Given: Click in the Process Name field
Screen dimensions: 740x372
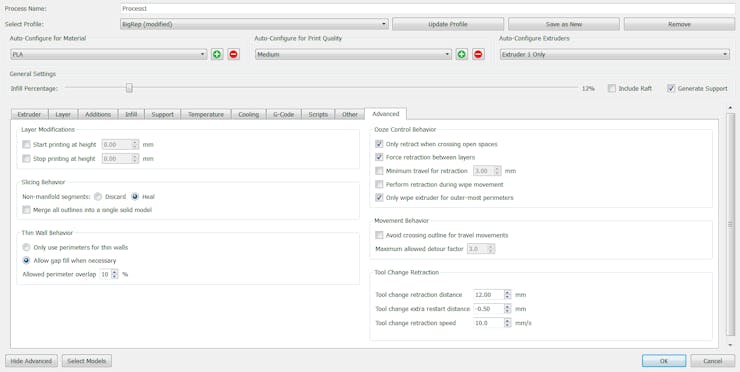Looking at the screenshot, I should 428,8.
